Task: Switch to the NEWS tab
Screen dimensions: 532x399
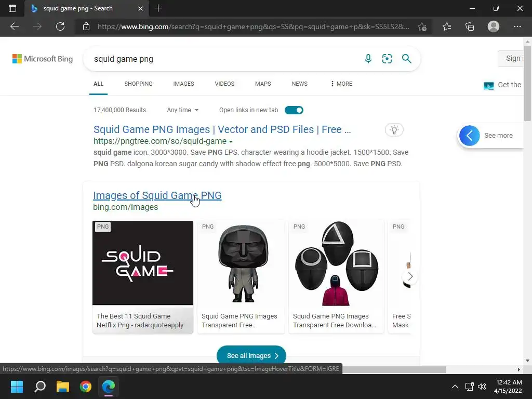Action: click(x=300, y=84)
